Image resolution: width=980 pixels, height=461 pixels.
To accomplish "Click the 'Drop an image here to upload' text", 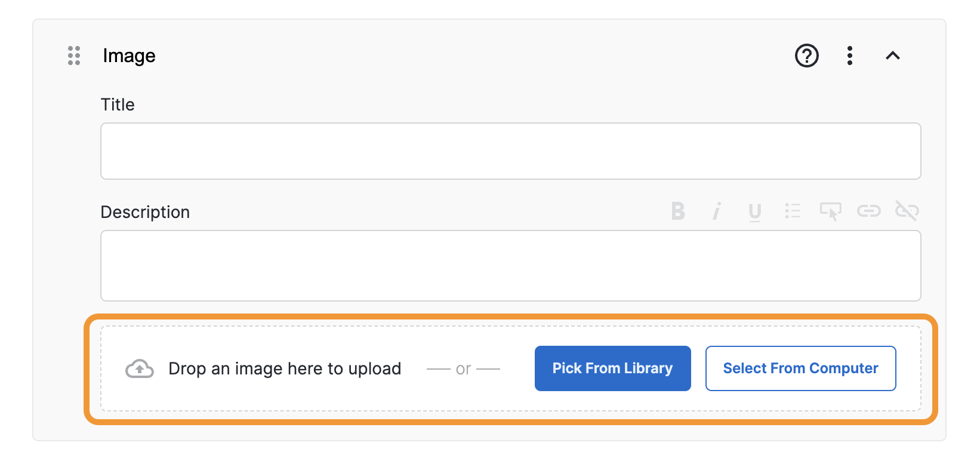I will pyautogui.click(x=285, y=369).
